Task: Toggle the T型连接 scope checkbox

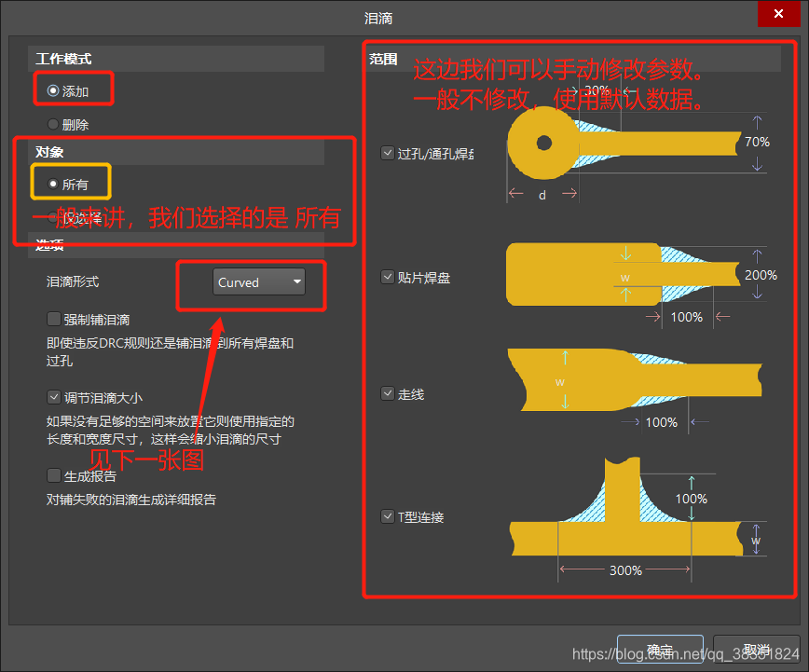Action: (x=388, y=516)
